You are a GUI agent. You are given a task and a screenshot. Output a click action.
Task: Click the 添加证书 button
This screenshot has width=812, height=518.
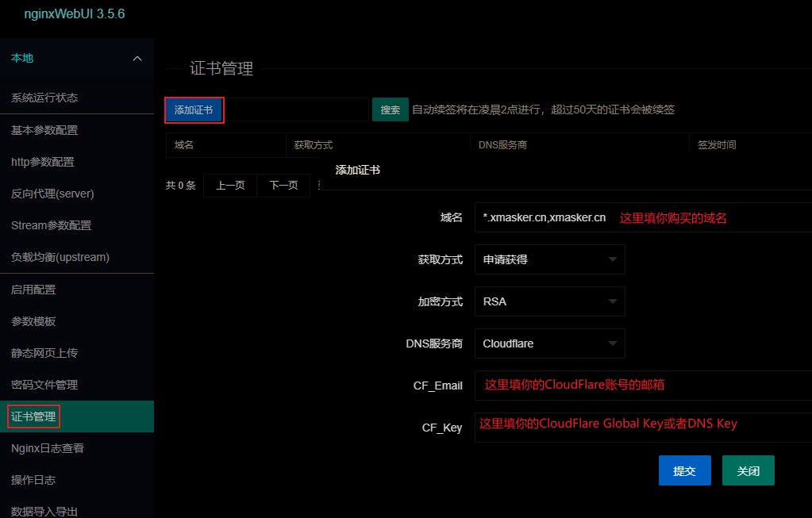pos(194,109)
